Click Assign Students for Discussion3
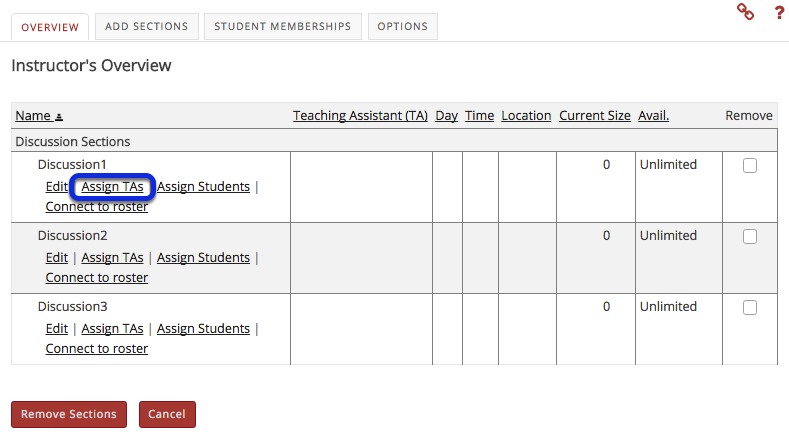789x441 pixels. click(x=203, y=328)
